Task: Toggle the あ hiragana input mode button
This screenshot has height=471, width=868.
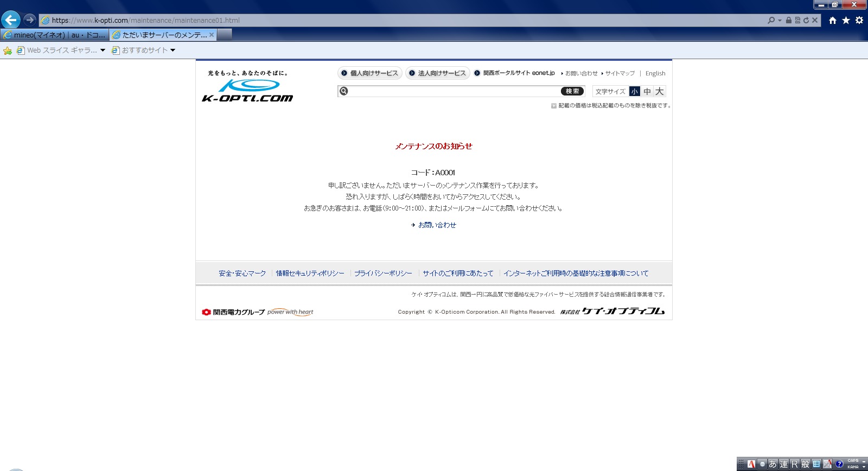Action: (773, 464)
